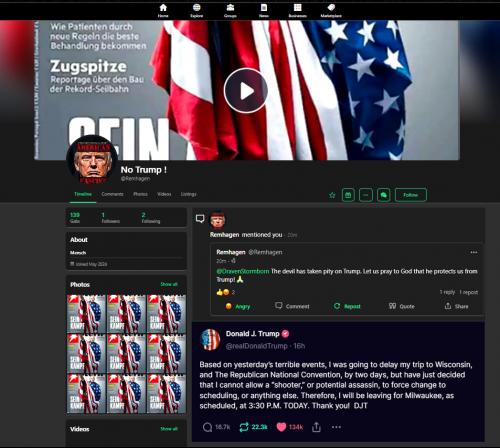Click the @Remhagen profile handle
The height and width of the screenshot is (448, 500).
(x=135, y=179)
